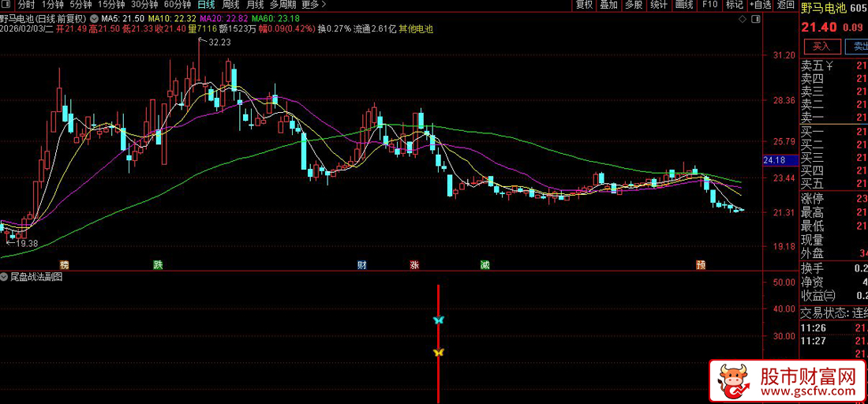Click the 返回 back button

tap(785, 5)
